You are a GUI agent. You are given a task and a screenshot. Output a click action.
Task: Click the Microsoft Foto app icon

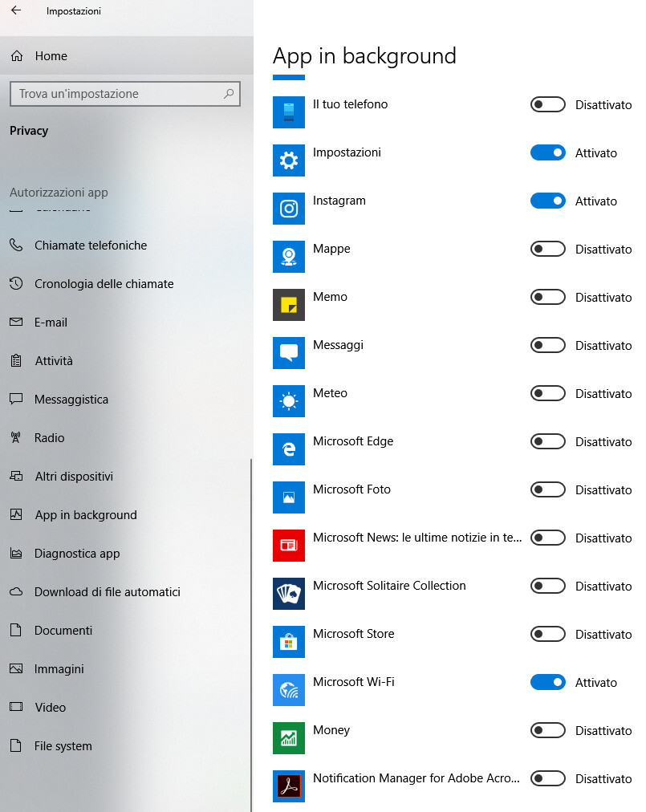coord(289,497)
